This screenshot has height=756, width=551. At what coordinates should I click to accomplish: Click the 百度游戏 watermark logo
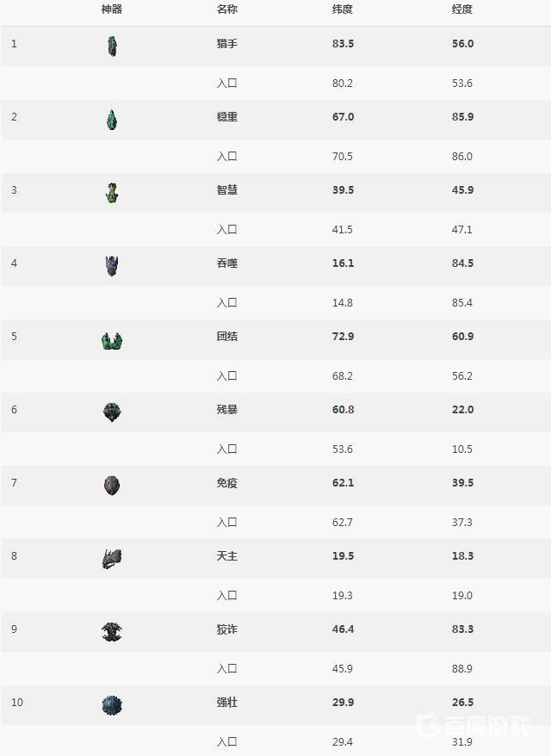[x=473, y=725]
